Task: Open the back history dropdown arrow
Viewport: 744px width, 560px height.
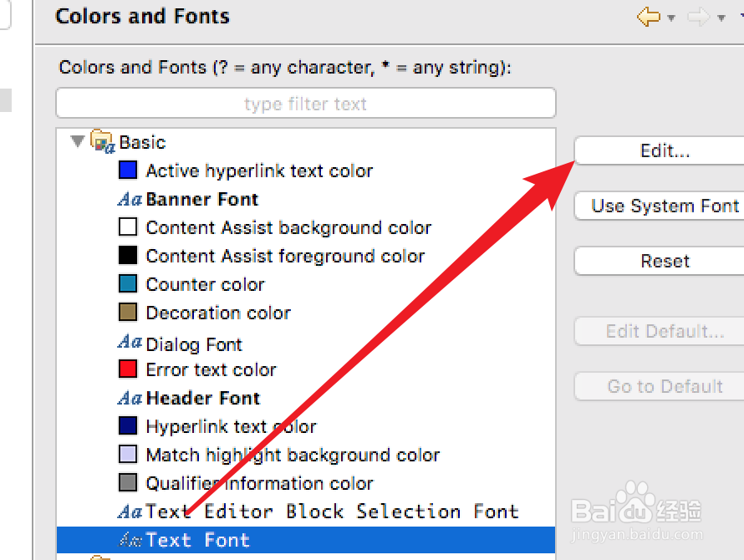Action: coord(671,18)
